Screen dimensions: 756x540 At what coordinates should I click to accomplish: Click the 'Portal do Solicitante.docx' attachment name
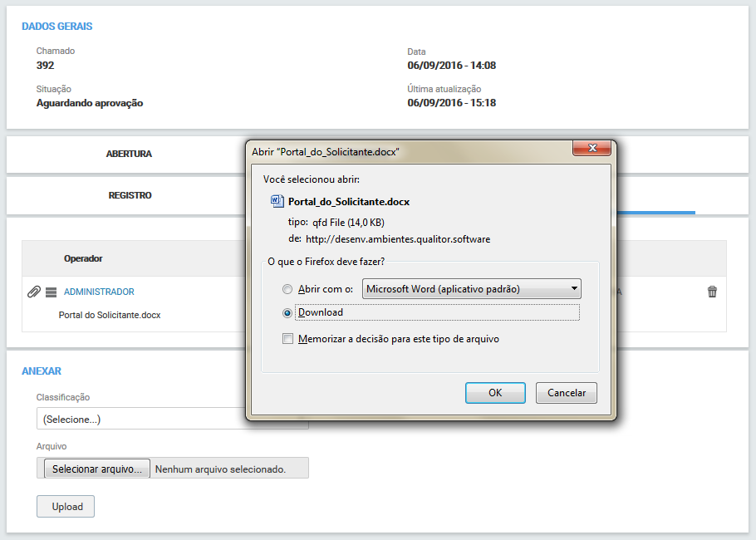[110, 315]
